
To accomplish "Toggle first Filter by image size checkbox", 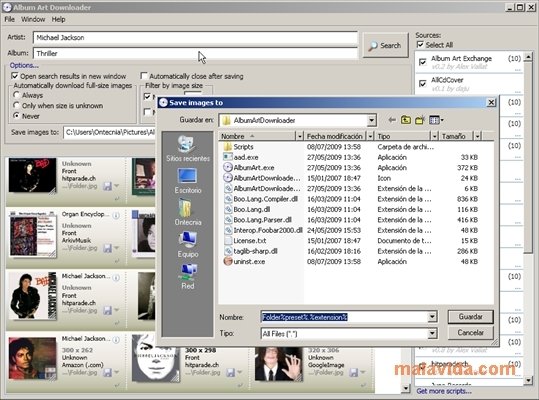I will (147, 96).
